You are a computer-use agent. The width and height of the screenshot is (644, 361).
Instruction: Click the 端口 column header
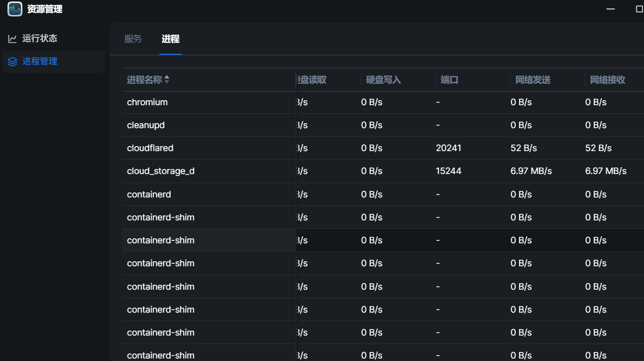tap(449, 80)
